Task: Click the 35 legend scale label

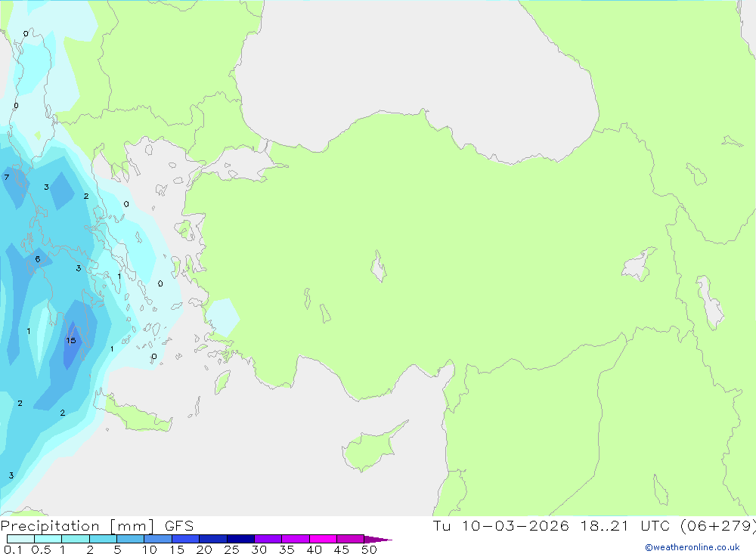Action: [x=287, y=549]
